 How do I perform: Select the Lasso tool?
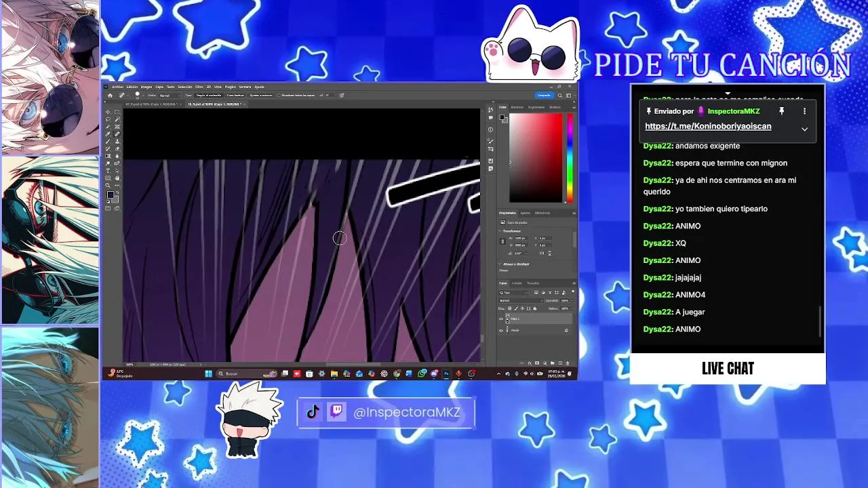click(x=108, y=119)
